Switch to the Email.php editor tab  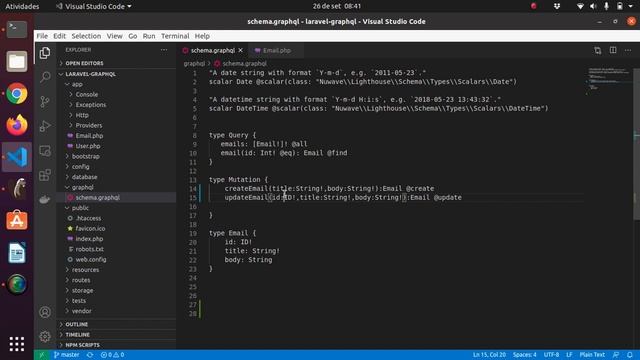pyautogui.click(x=276, y=50)
